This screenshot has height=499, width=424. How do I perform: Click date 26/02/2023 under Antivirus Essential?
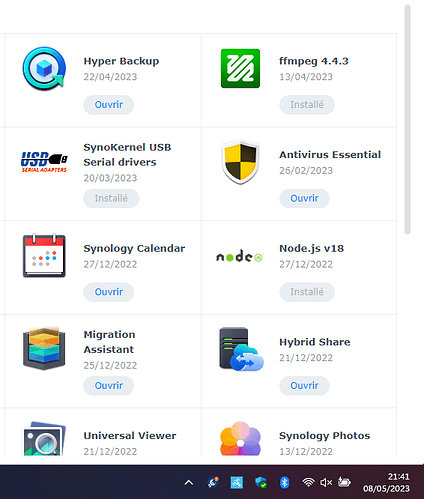click(306, 171)
